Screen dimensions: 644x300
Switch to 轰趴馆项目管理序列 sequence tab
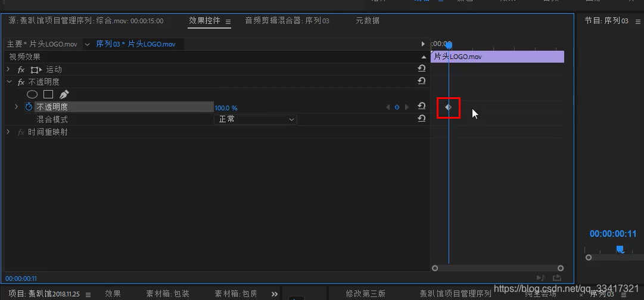(455, 294)
